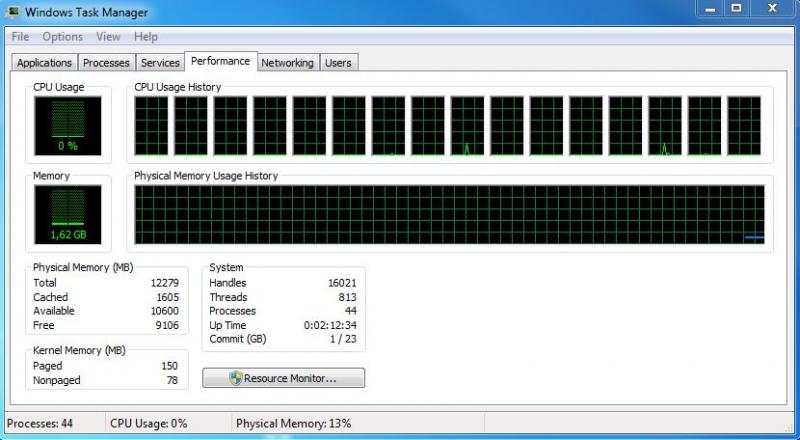The image size is (800, 440).
Task: Open the Options menu
Action: [x=62, y=37]
